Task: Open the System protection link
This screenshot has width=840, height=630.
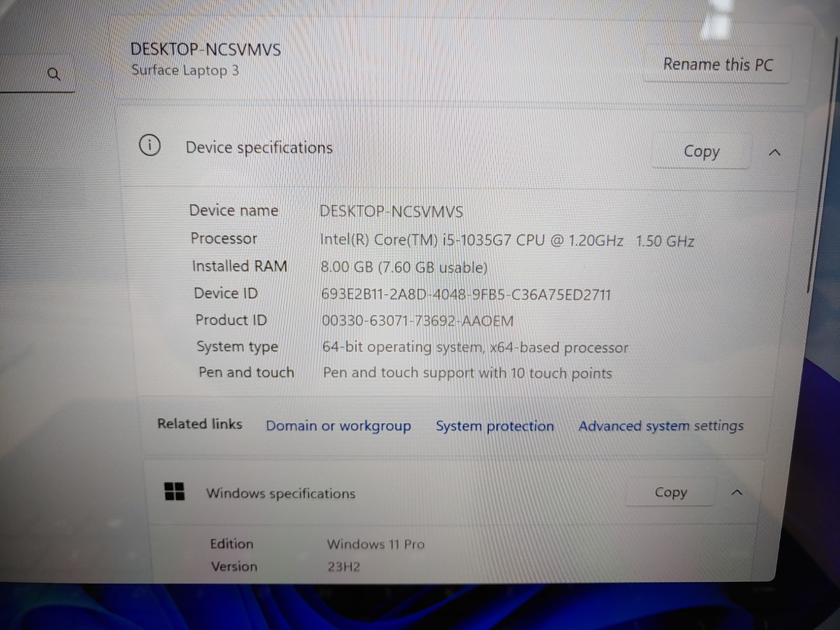Action: coord(495,426)
